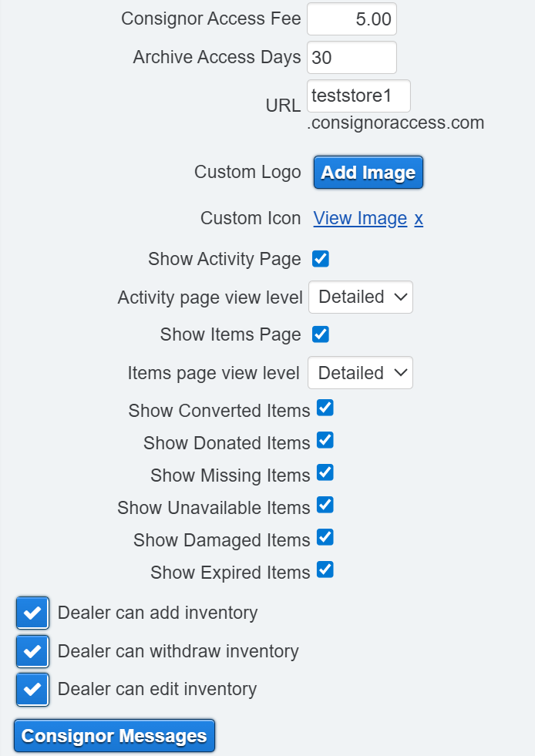Image resolution: width=535 pixels, height=756 pixels.
Task: Click the URL subdomain text field
Action: coord(358,96)
